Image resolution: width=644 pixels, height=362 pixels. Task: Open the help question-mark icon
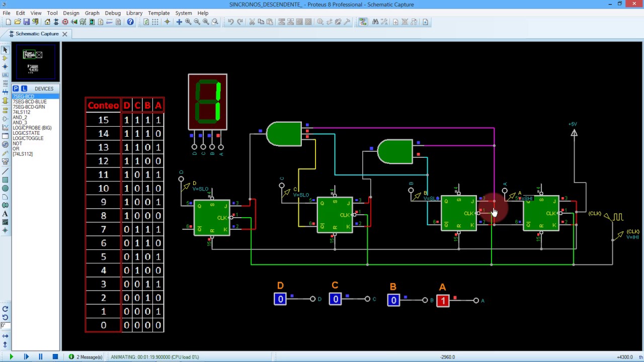click(130, 22)
